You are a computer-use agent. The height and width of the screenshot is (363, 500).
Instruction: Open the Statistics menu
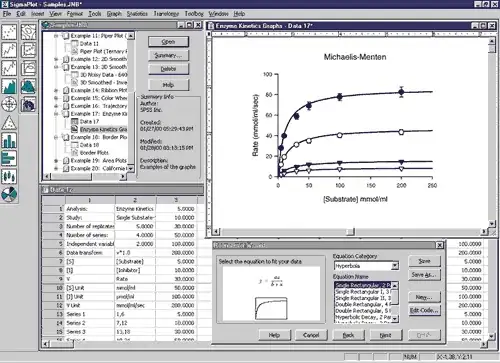click(x=137, y=14)
